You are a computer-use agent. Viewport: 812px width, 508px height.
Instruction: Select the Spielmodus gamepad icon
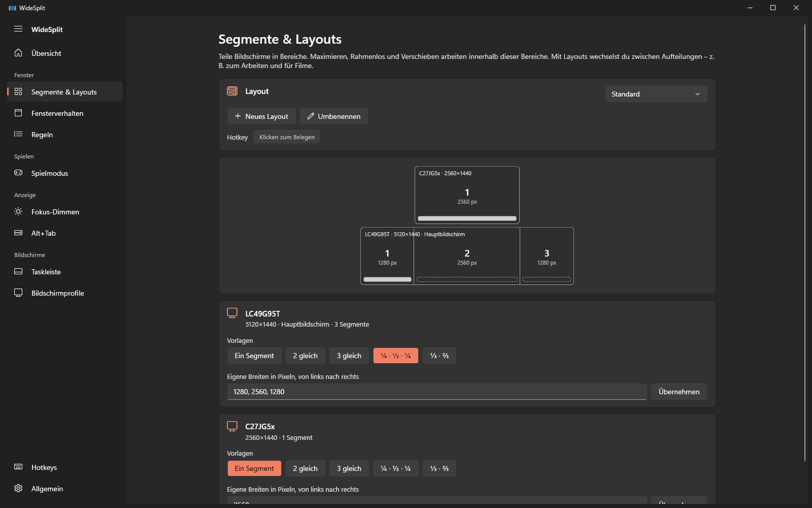18,173
